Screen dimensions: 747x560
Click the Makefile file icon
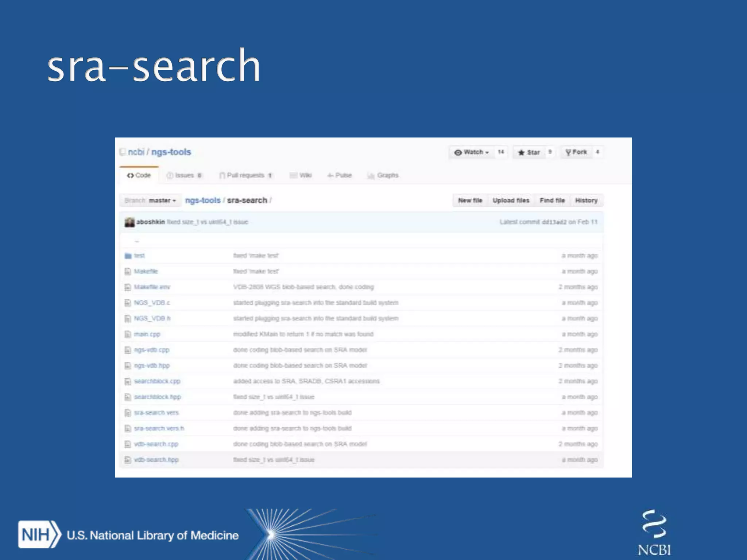coord(128,272)
